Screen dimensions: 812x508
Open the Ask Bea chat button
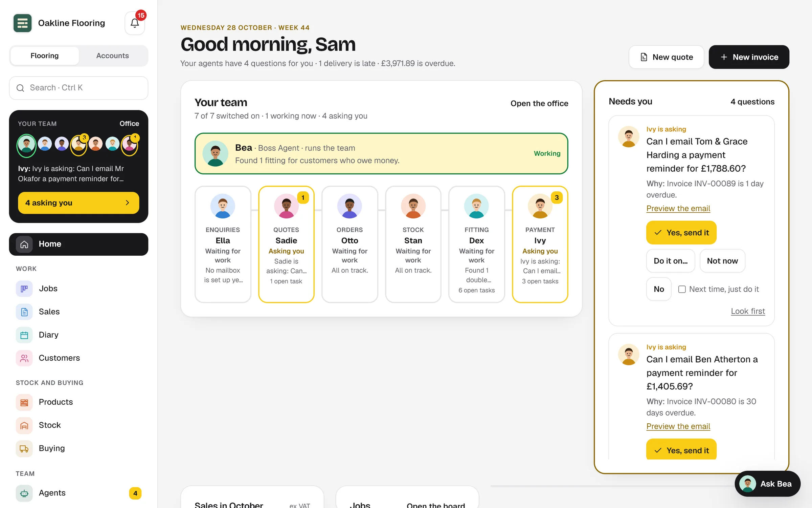tap(767, 484)
